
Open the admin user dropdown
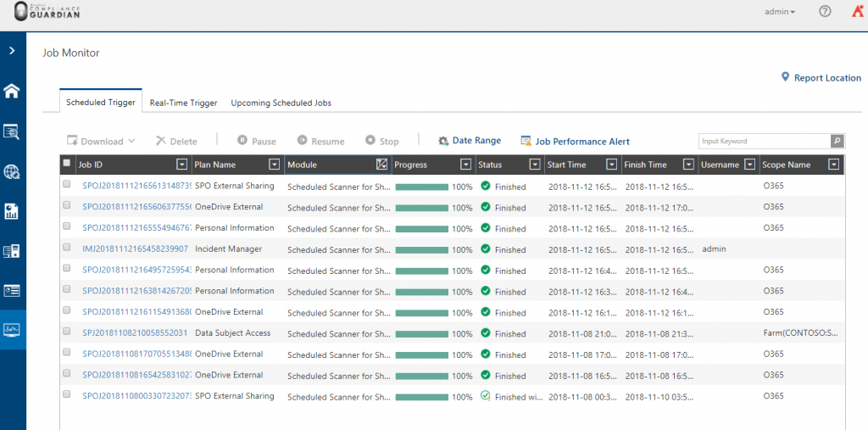[x=780, y=12]
